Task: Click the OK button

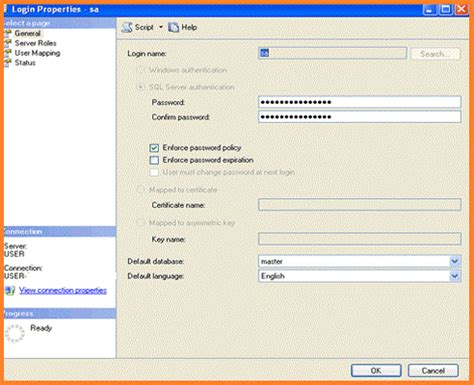Action: [x=376, y=371]
